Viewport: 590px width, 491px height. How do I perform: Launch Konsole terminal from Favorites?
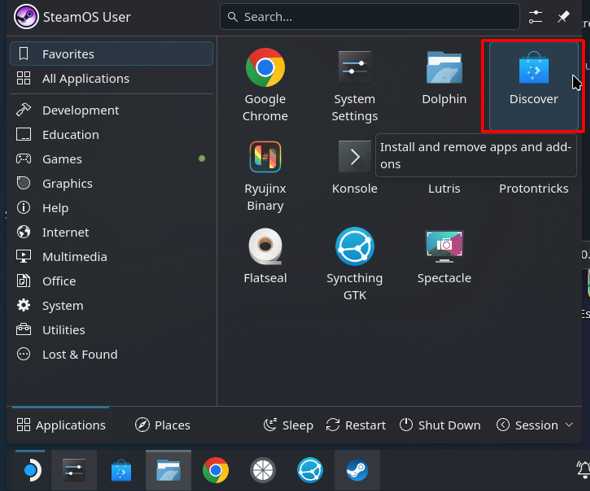coord(354,167)
